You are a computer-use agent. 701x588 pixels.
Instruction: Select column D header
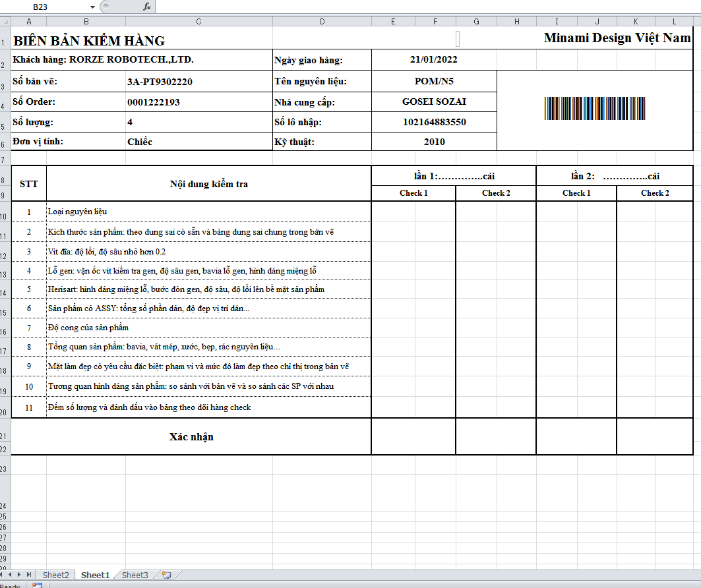tap(322, 22)
